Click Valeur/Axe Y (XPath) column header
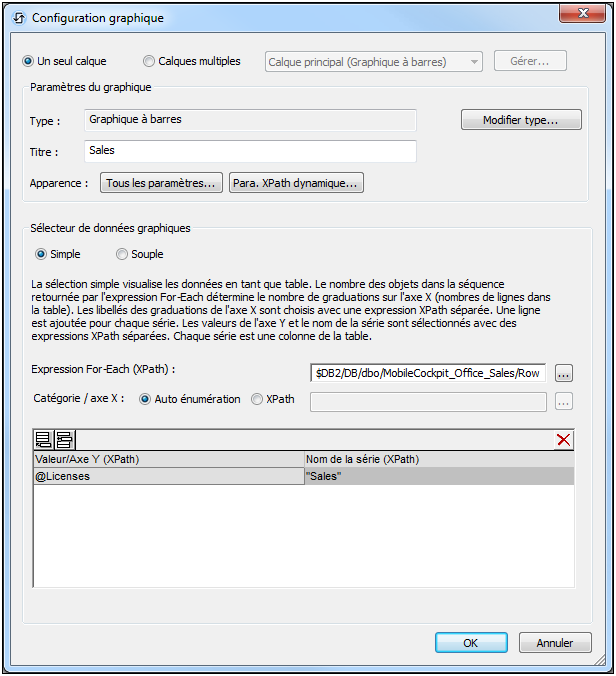 pyautogui.click(x=169, y=460)
